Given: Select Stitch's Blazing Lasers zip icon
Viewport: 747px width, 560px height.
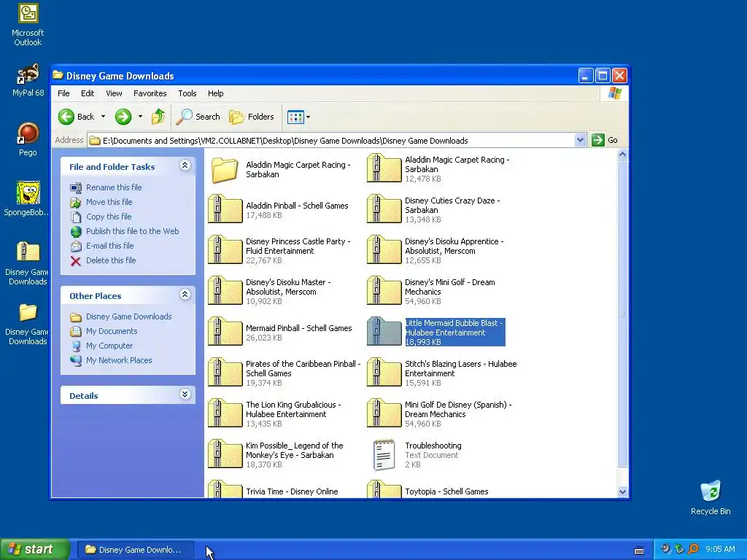Looking at the screenshot, I should click(384, 373).
